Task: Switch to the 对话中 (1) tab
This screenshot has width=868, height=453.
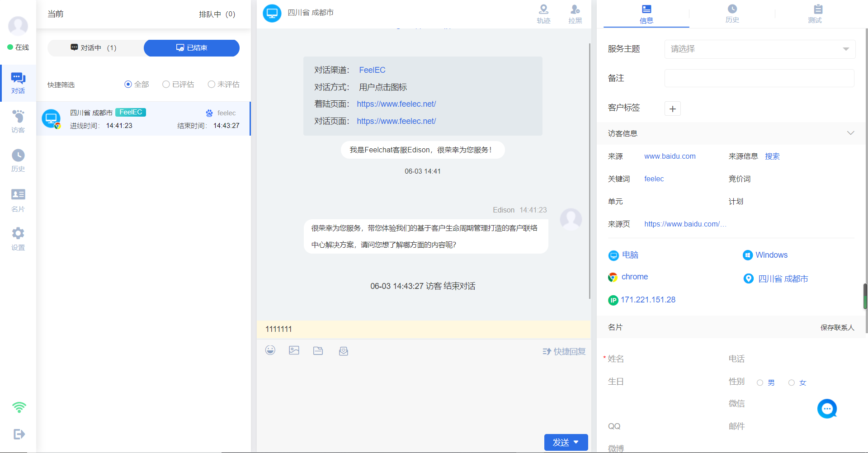Action: [x=95, y=48]
